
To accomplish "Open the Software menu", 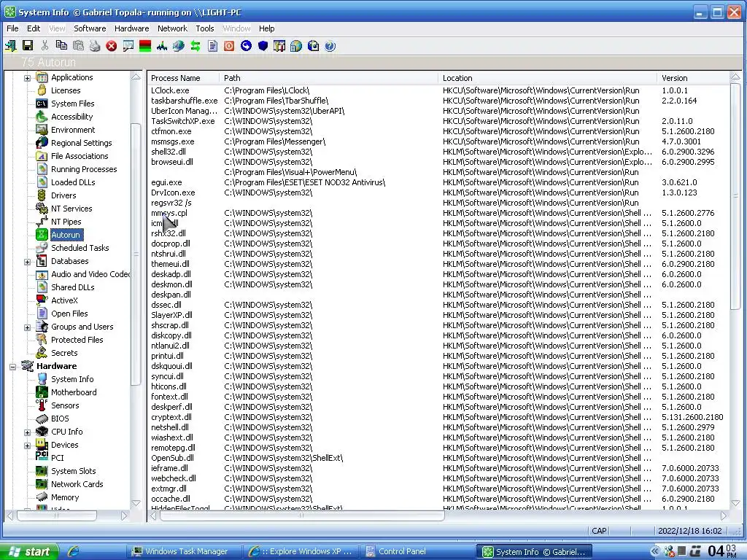I will [90, 28].
